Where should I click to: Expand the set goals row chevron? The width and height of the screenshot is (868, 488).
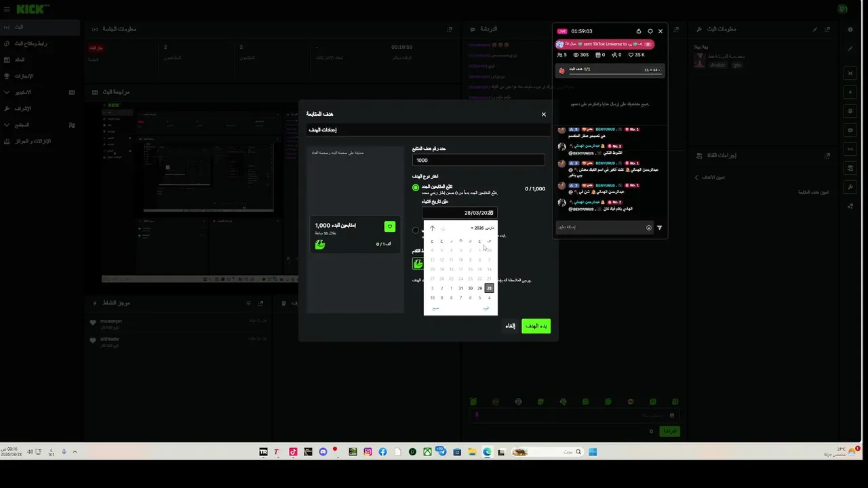click(696, 178)
